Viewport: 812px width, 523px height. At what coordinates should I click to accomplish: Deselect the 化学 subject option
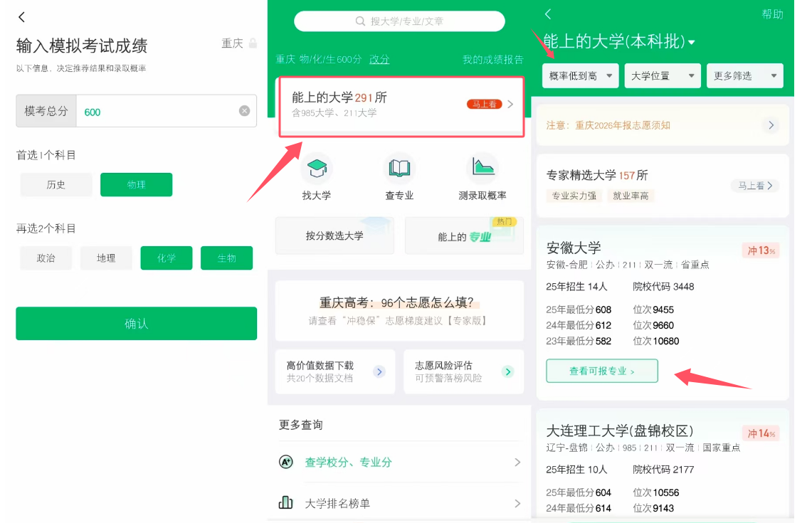(x=166, y=258)
